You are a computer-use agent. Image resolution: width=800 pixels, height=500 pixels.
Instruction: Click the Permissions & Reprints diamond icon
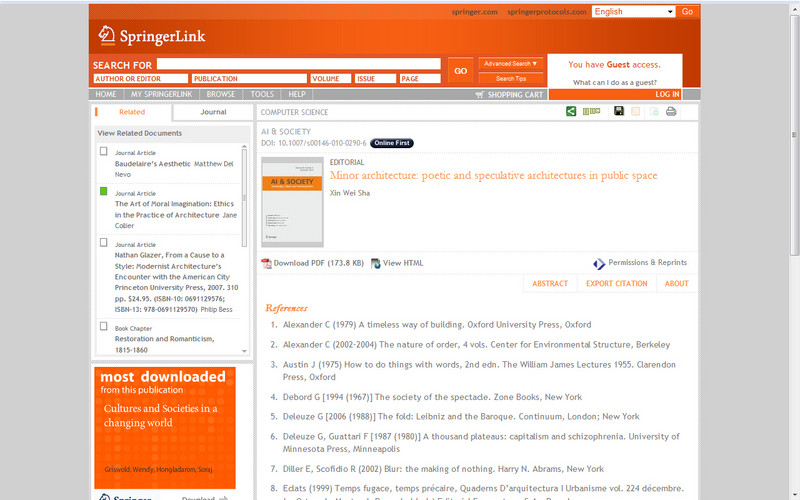coord(599,264)
